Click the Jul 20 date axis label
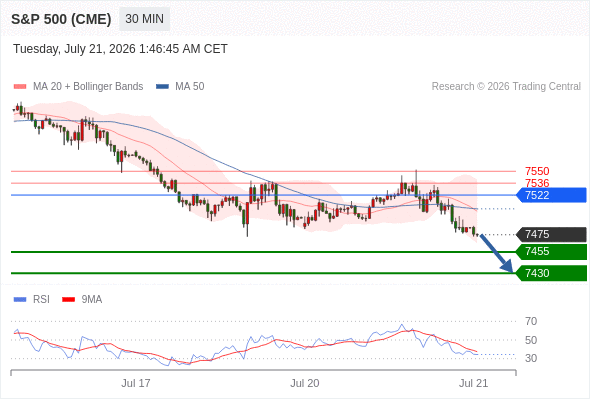 point(305,383)
